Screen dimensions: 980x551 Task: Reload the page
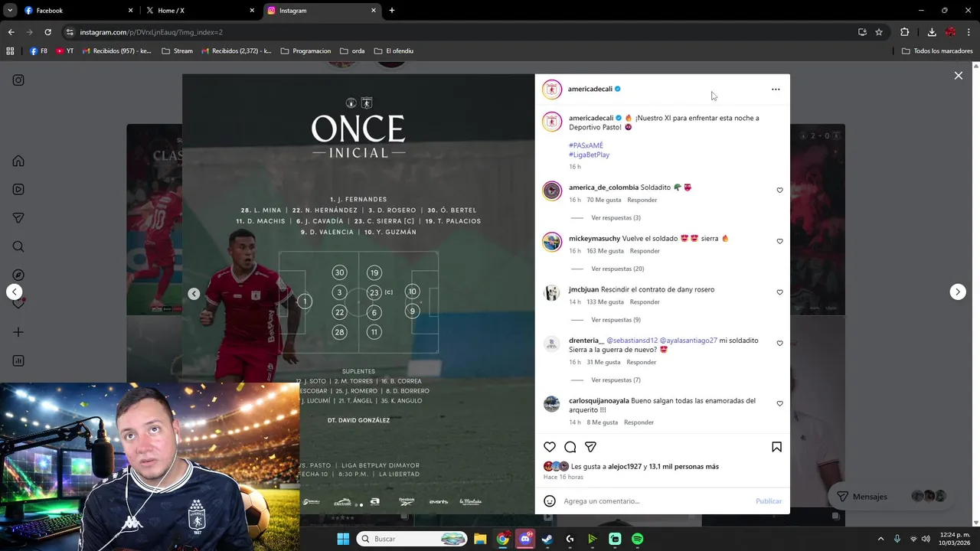47,32
